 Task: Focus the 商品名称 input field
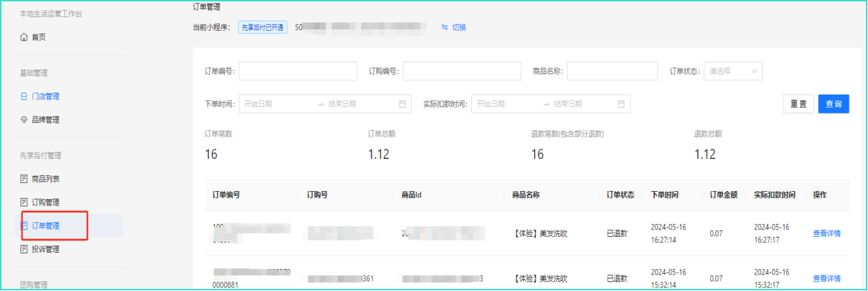(612, 71)
